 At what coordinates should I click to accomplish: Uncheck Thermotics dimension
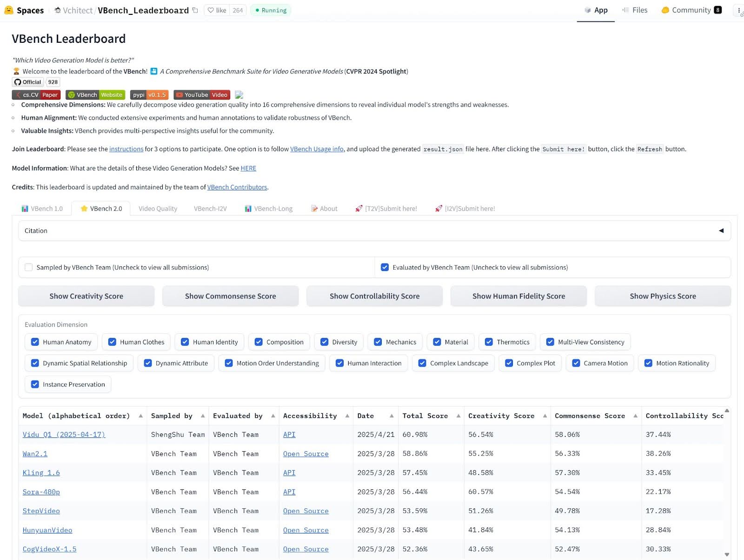click(x=489, y=342)
